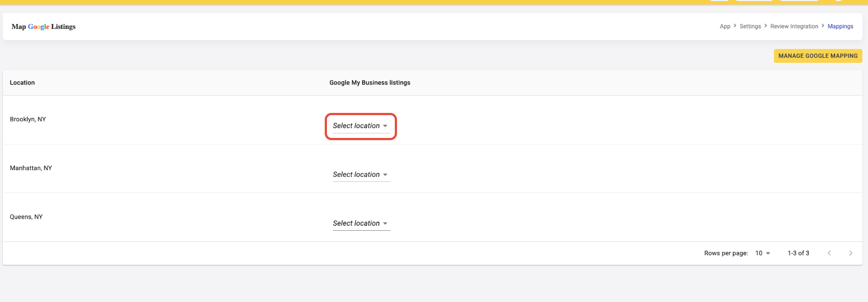Go to previous page of mappings
868x302 pixels.
pyautogui.click(x=829, y=253)
